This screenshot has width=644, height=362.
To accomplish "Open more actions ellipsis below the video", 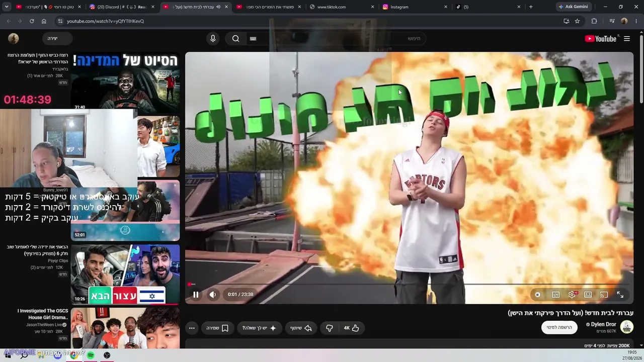I will point(192,328).
